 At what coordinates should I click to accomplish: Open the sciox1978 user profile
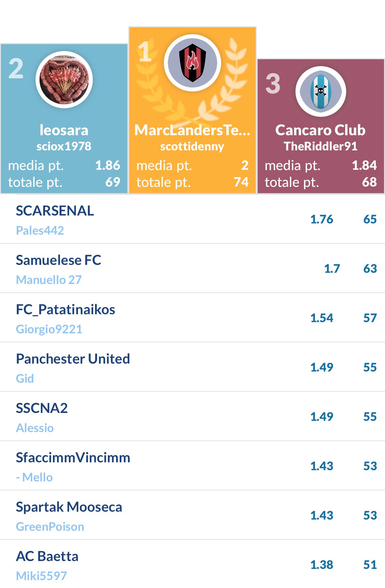point(64,146)
